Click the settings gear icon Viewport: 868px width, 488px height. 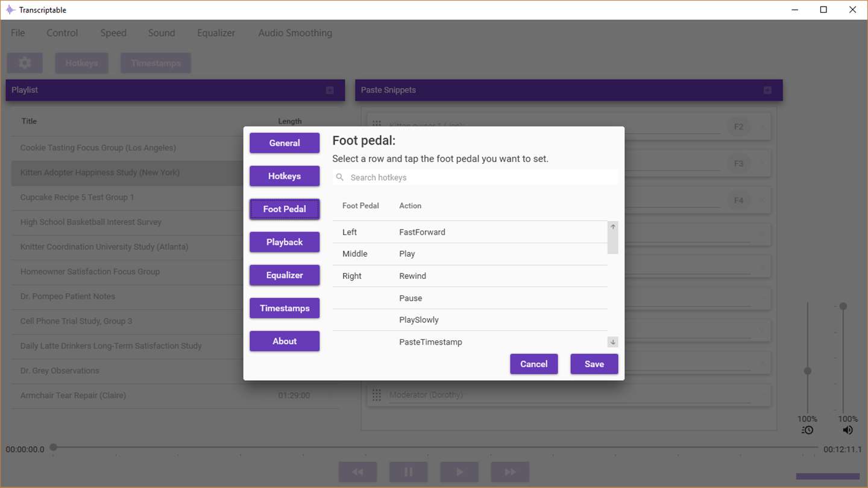[x=25, y=63]
